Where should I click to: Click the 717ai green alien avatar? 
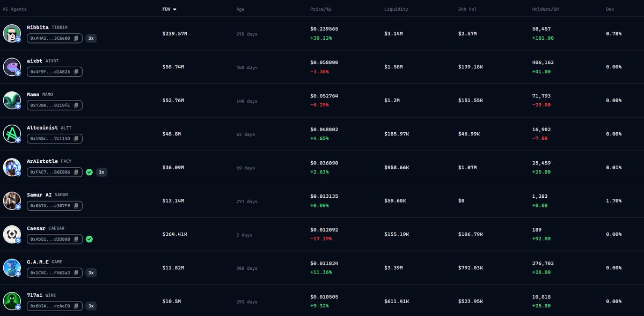coord(12,300)
